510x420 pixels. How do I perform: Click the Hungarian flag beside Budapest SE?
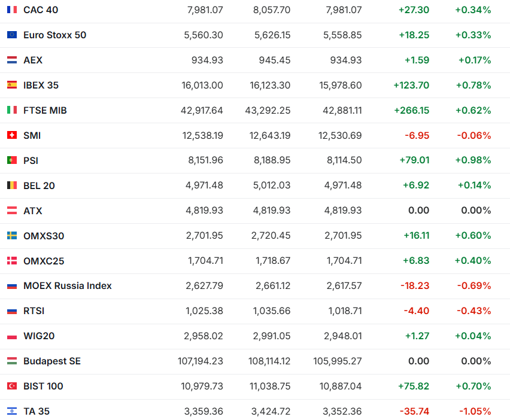coord(12,361)
